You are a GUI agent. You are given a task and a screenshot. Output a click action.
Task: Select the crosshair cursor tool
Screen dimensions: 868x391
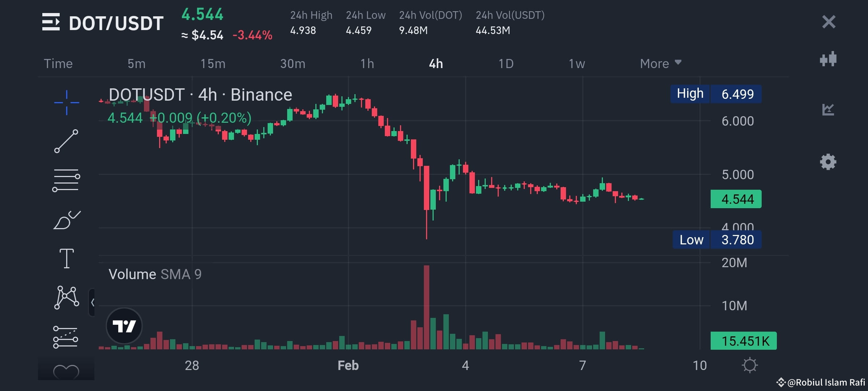[x=66, y=102]
